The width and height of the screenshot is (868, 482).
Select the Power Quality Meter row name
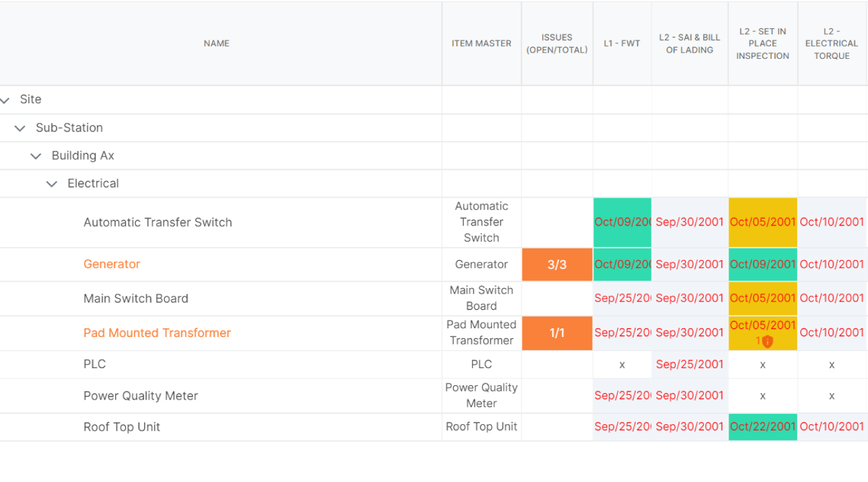pos(141,396)
